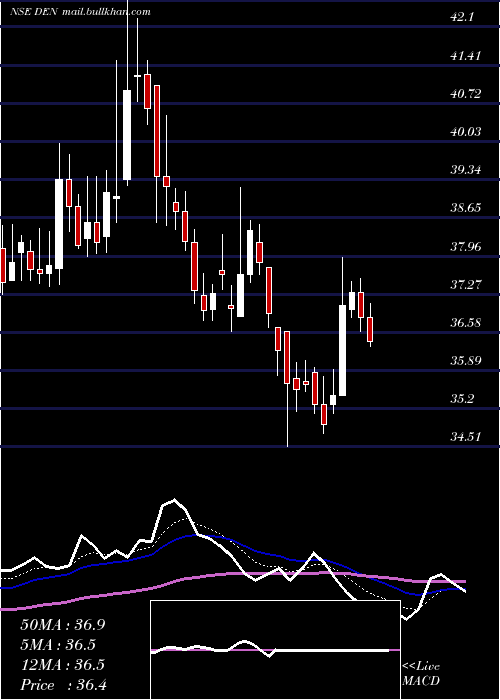Click the '12MA : 36.5' reading
Viewport: 500px width, 700px height.
coord(63,665)
